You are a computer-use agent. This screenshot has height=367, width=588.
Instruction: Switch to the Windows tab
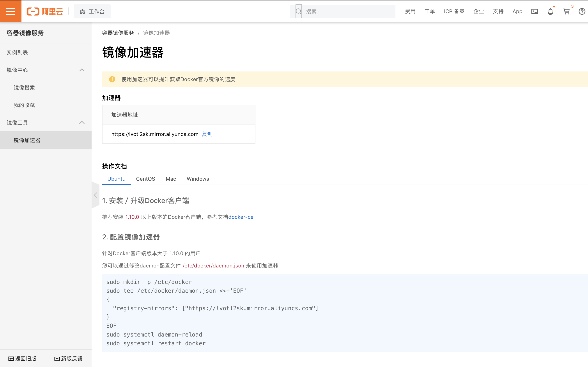click(198, 179)
